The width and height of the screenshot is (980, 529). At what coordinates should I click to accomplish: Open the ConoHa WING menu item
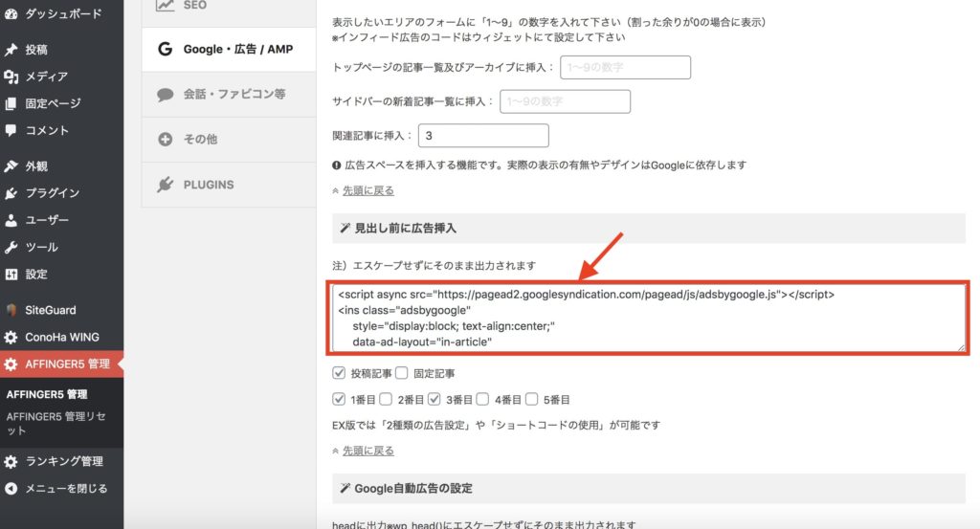click(62, 338)
